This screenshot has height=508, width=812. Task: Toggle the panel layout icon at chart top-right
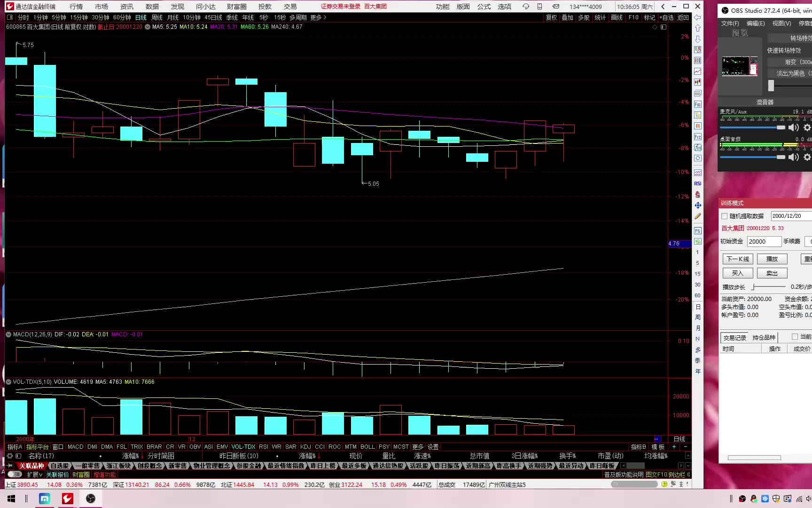[664, 27]
